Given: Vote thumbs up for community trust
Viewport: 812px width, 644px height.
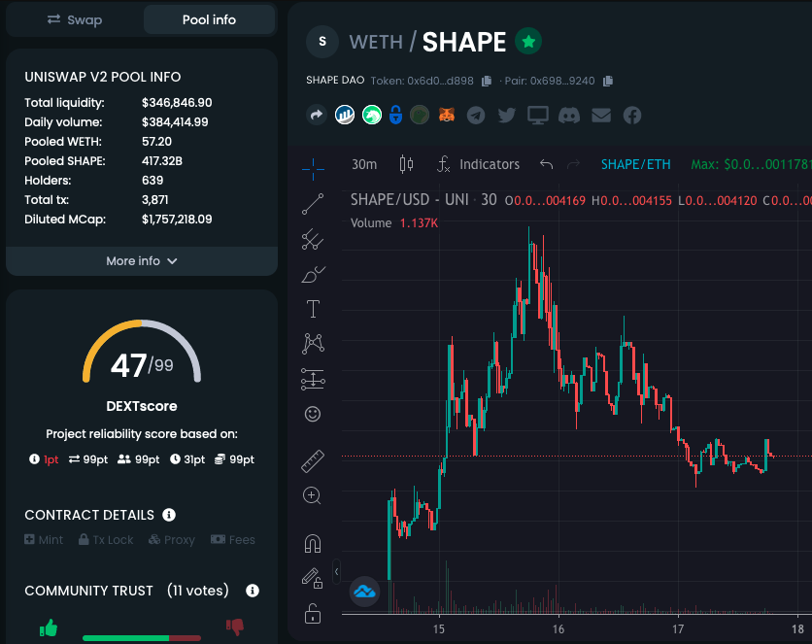Looking at the screenshot, I should click(49, 627).
